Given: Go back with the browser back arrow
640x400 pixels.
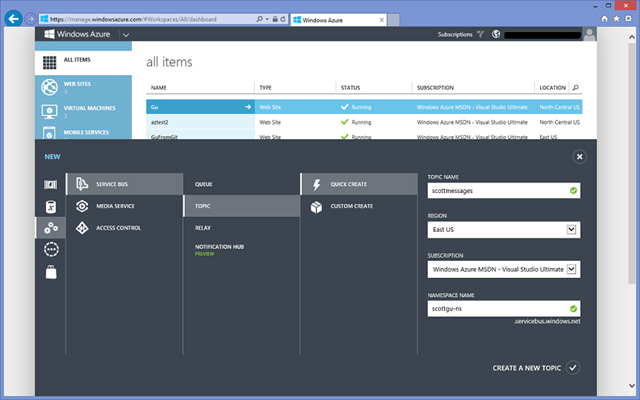Looking at the screenshot, I should point(13,19).
